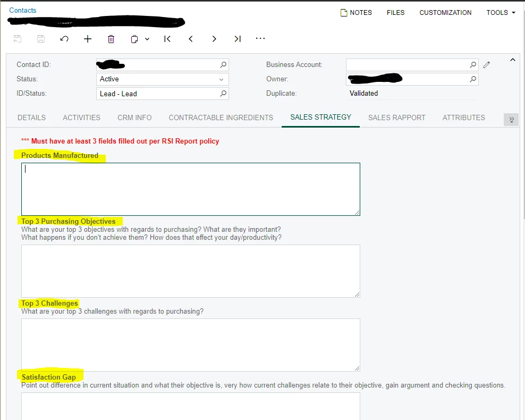Open the ID/Status lookup magnifier
Image resolution: width=525 pixels, height=420 pixels.
pos(223,94)
